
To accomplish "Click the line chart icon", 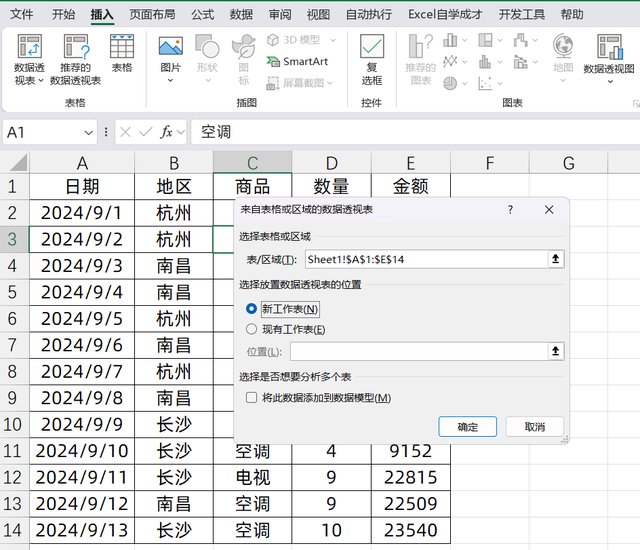I will (450, 62).
